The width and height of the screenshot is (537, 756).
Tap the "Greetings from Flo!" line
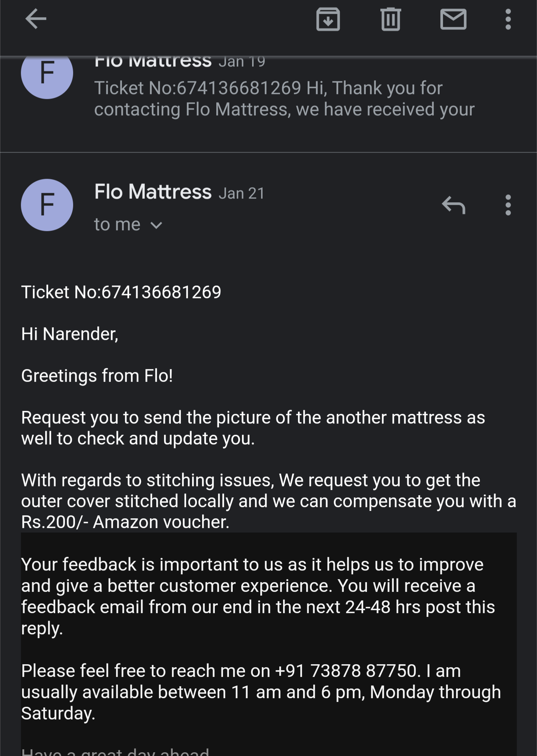(x=97, y=375)
